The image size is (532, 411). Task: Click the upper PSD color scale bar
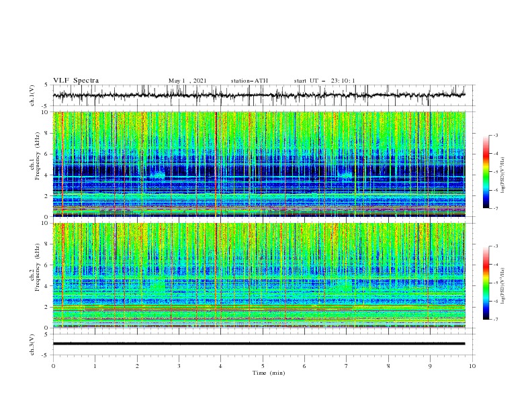click(x=486, y=172)
